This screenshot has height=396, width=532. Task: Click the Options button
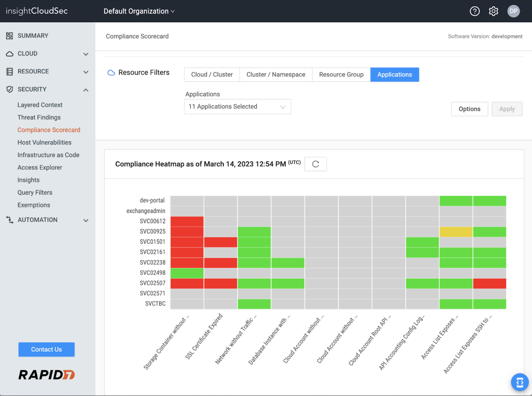point(469,109)
